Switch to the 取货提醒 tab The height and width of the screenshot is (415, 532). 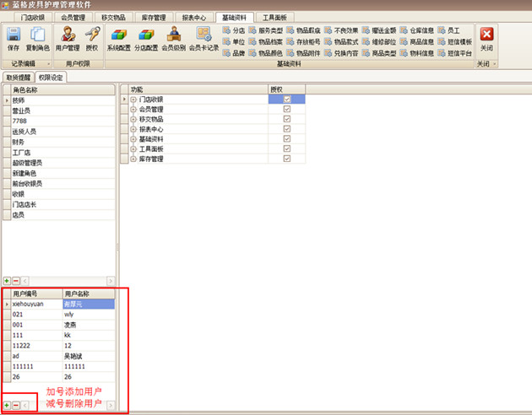click(18, 77)
